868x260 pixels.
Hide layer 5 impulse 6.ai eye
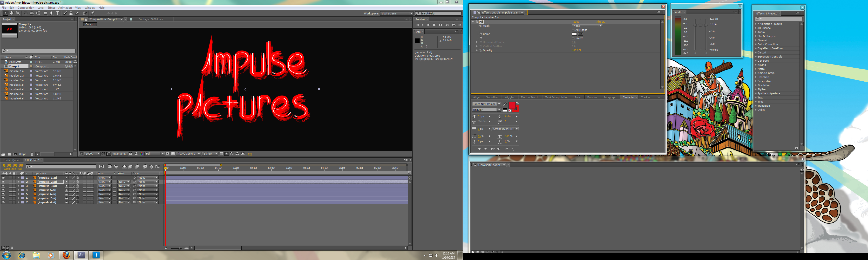[x=3, y=194]
